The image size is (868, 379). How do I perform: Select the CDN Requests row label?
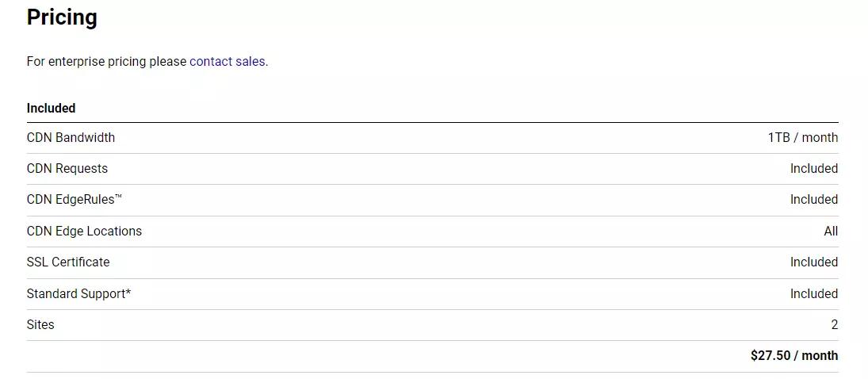coord(67,168)
